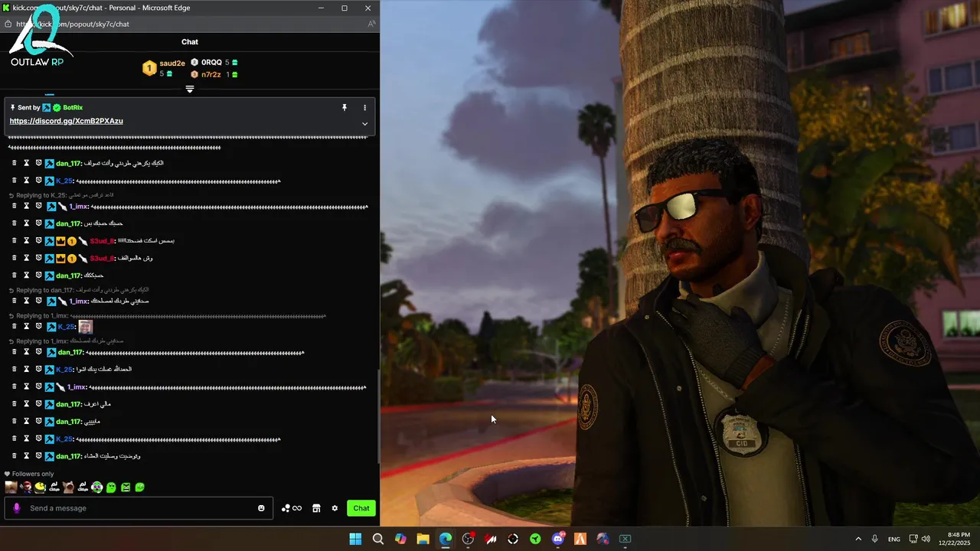The width and height of the screenshot is (980, 551).
Task: Open the pinned discord.gg invite link
Action: pos(66,121)
